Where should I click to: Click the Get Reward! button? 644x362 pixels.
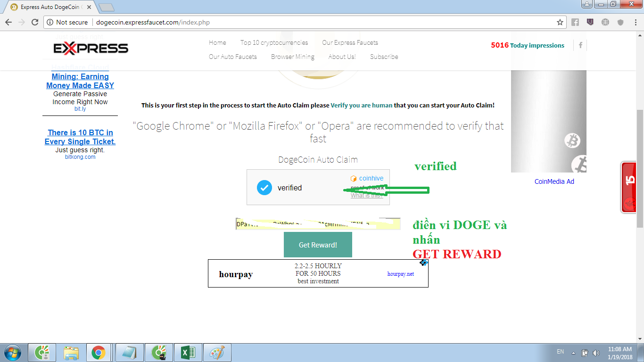tap(318, 245)
